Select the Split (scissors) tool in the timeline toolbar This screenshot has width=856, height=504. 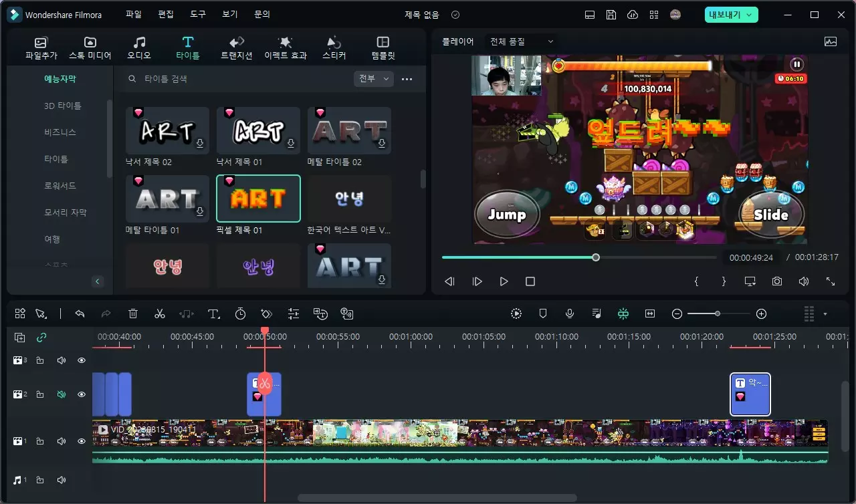pos(159,313)
